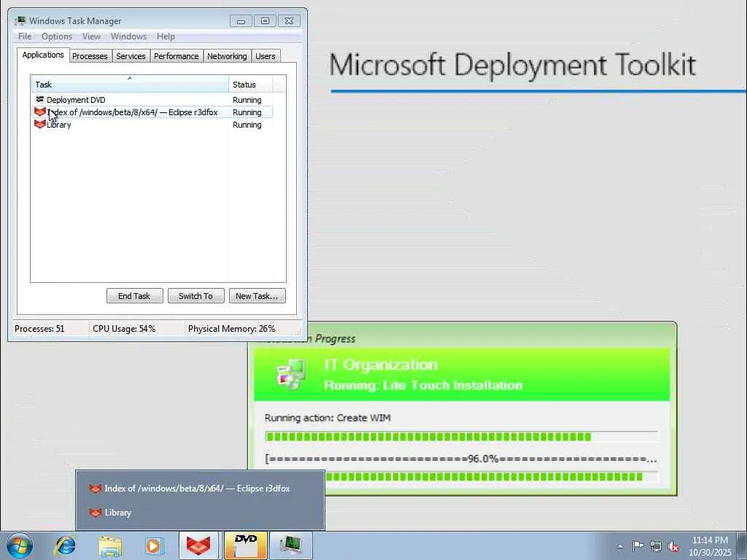Viewport: 747px width, 560px height.
Task: Show hidden system tray icons
Action: (620, 547)
